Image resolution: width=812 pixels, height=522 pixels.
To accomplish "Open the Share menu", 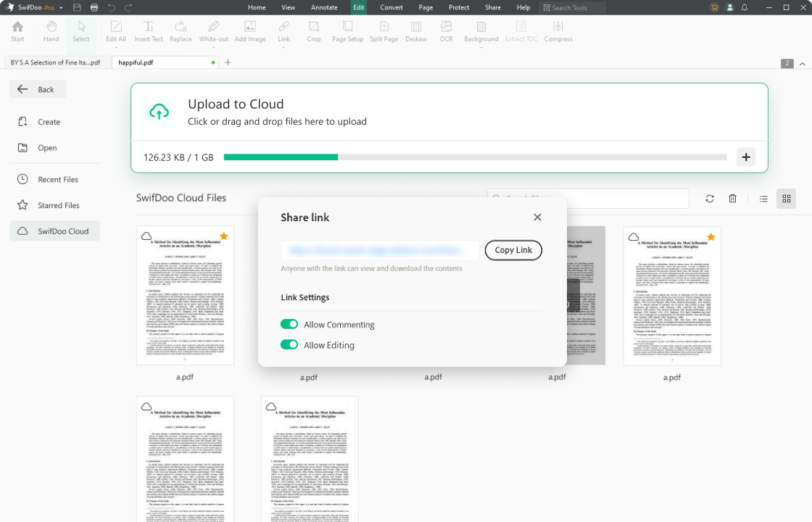I will pos(493,8).
